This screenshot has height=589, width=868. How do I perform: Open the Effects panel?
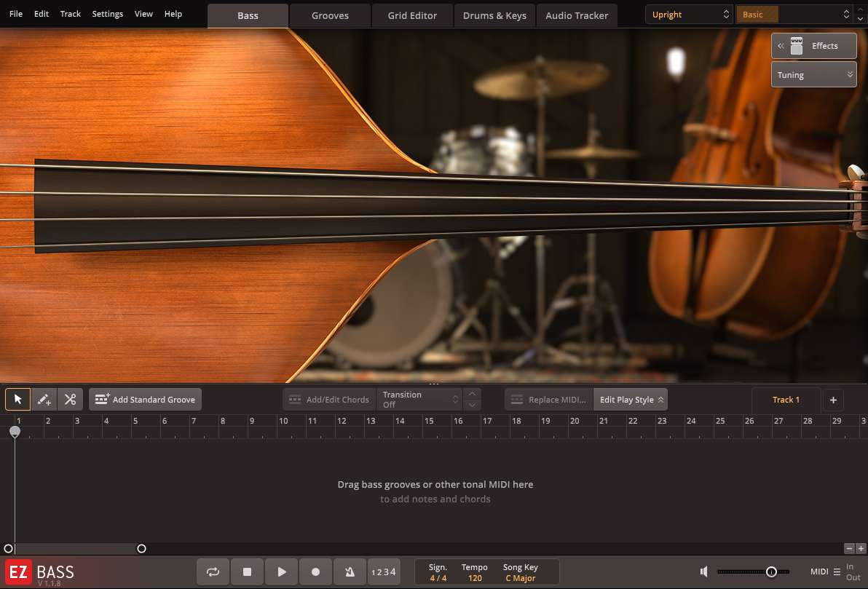point(813,45)
